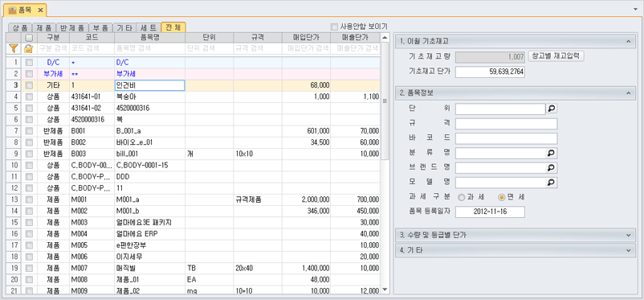
Task: Click the 인건비 item name cell
Action: (150, 85)
